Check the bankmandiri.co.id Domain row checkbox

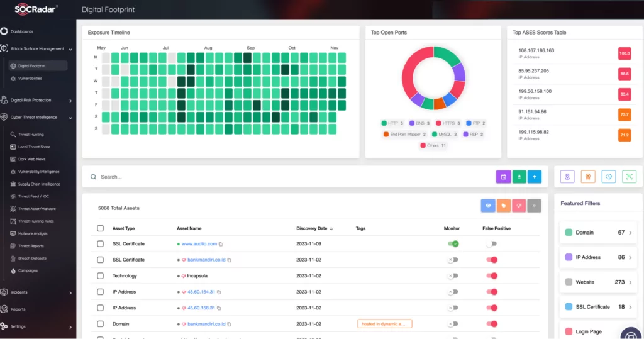pyautogui.click(x=100, y=324)
